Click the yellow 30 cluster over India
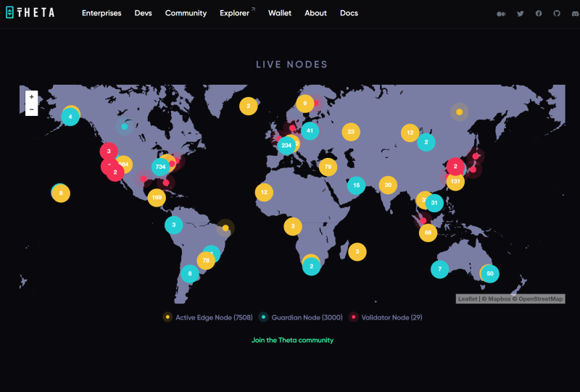 pyautogui.click(x=388, y=185)
